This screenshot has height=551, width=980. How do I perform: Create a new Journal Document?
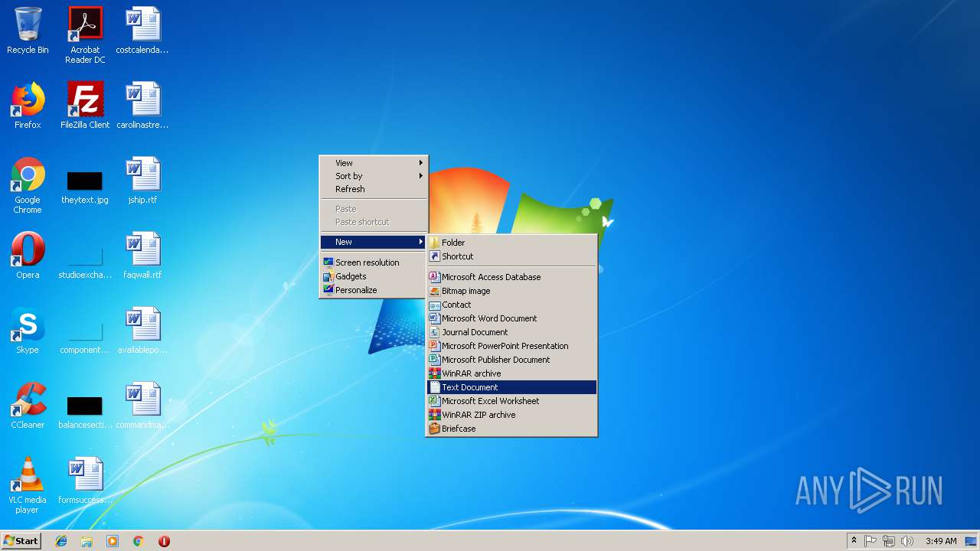click(511, 332)
